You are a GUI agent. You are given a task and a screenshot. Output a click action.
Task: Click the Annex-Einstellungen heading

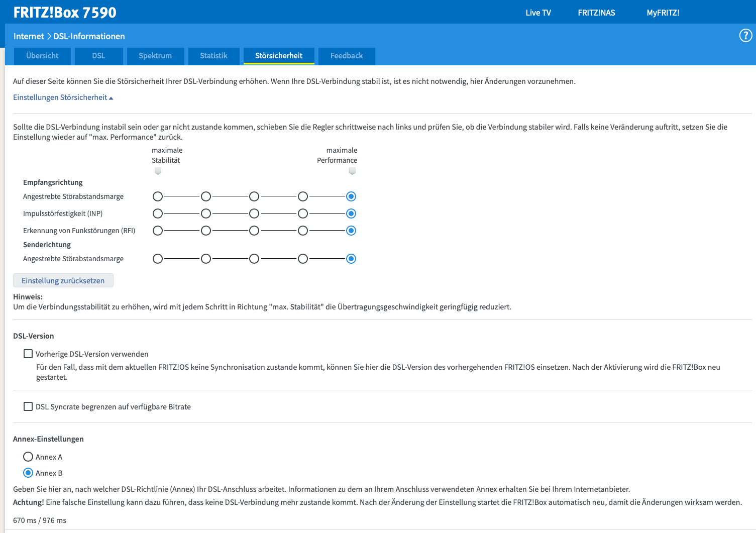(x=48, y=439)
